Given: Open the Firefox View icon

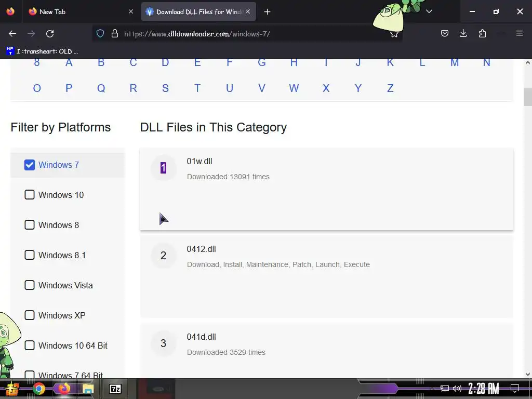Looking at the screenshot, I should pyautogui.click(x=10, y=11).
